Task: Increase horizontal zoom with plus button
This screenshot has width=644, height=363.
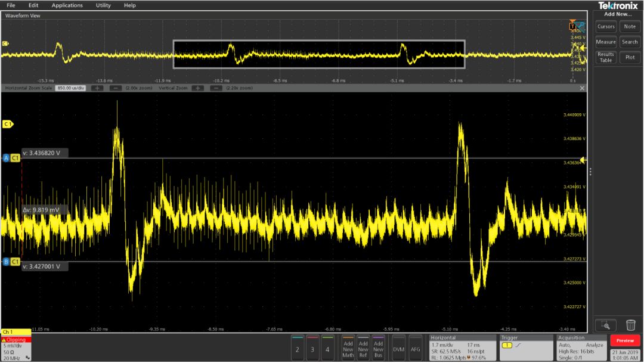Action: (97, 88)
